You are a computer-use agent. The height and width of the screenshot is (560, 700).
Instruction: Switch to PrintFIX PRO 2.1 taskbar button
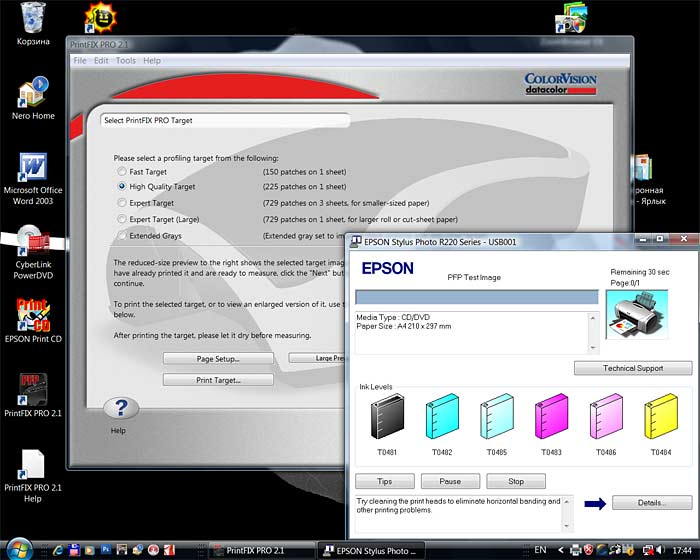click(262, 550)
